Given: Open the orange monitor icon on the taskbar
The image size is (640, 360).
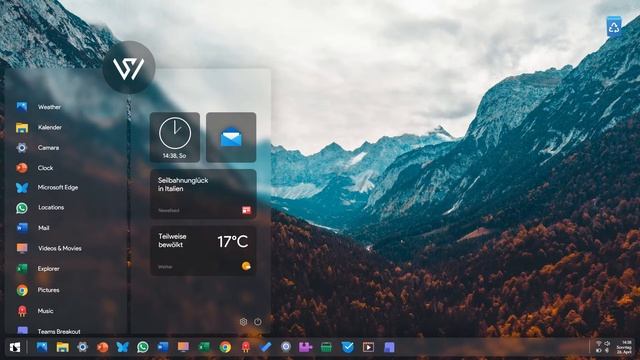Looking at the screenshot, I should click(183, 347).
